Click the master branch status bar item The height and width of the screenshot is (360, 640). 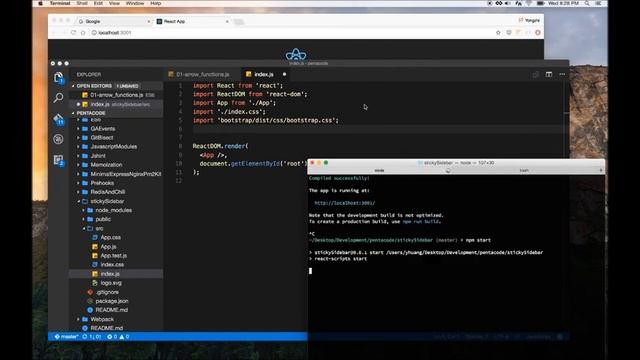click(x=67, y=337)
